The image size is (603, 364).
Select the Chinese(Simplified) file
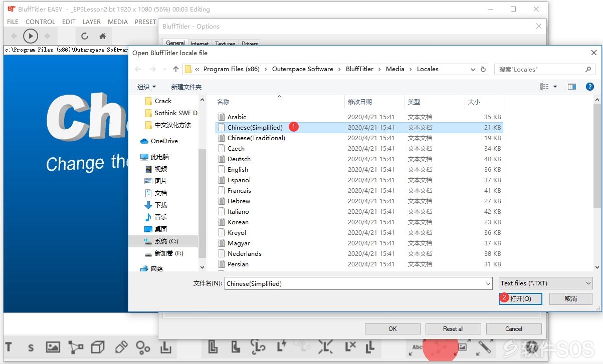359,128
